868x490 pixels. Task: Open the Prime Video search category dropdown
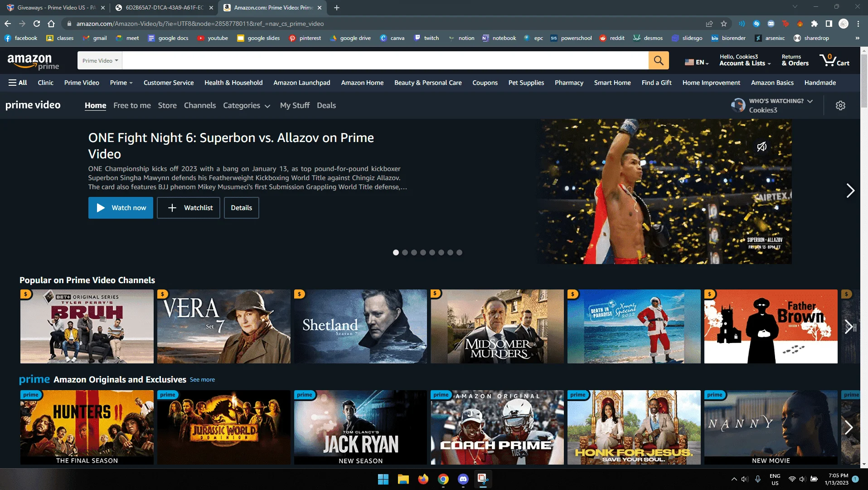point(100,60)
